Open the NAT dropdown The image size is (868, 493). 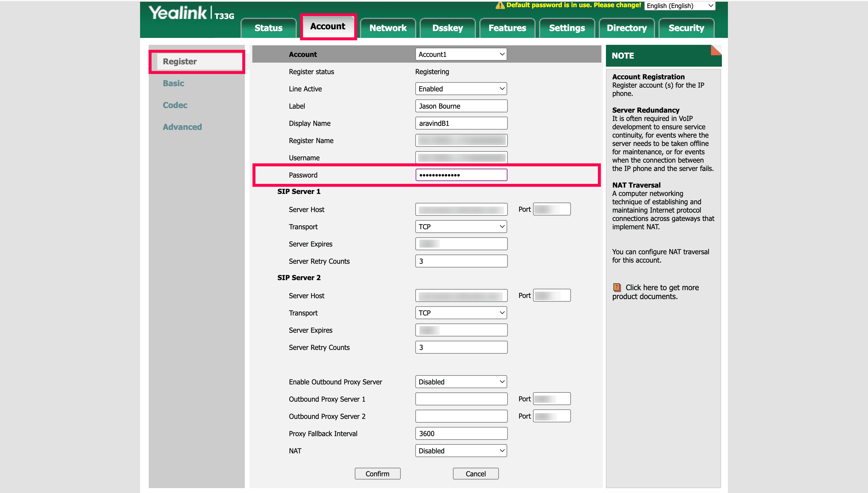pos(461,451)
